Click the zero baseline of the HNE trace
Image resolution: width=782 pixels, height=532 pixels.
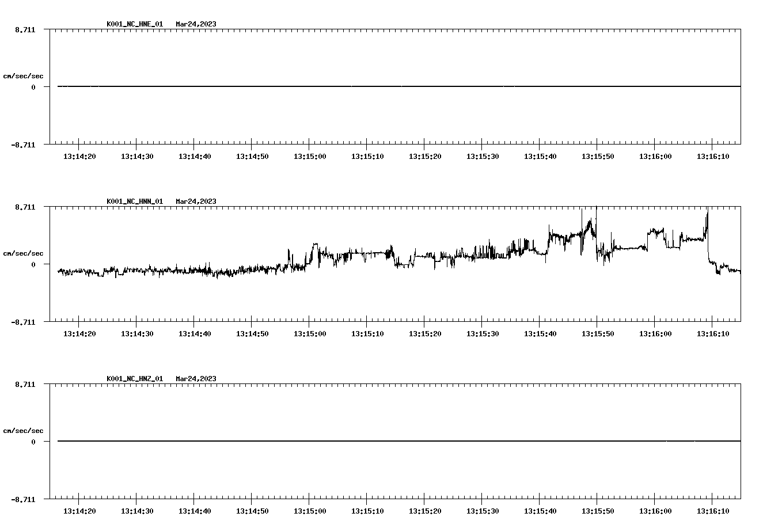[346, 86]
